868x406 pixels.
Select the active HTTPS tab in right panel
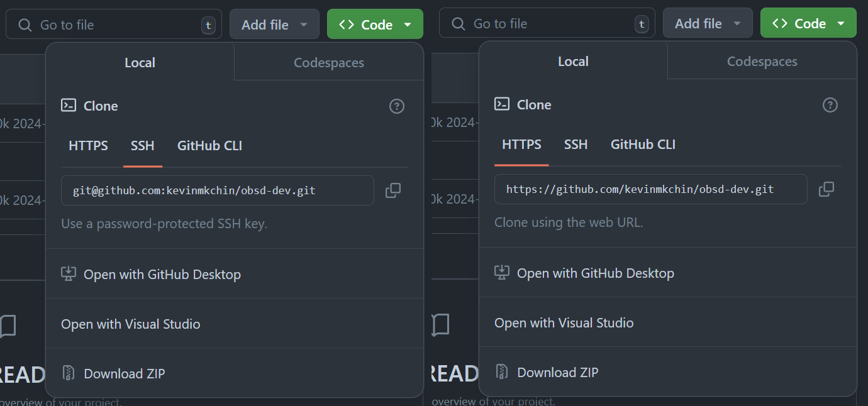pos(521,145)
